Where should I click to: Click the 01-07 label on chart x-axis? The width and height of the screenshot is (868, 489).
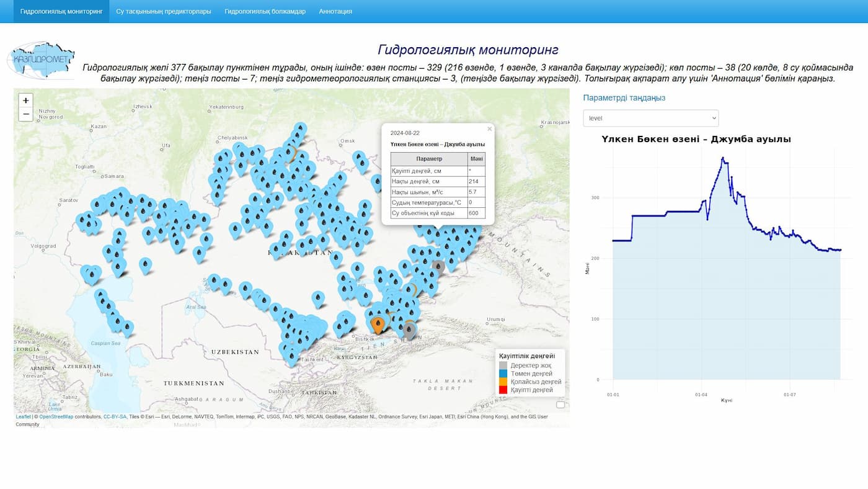point(790,394)
